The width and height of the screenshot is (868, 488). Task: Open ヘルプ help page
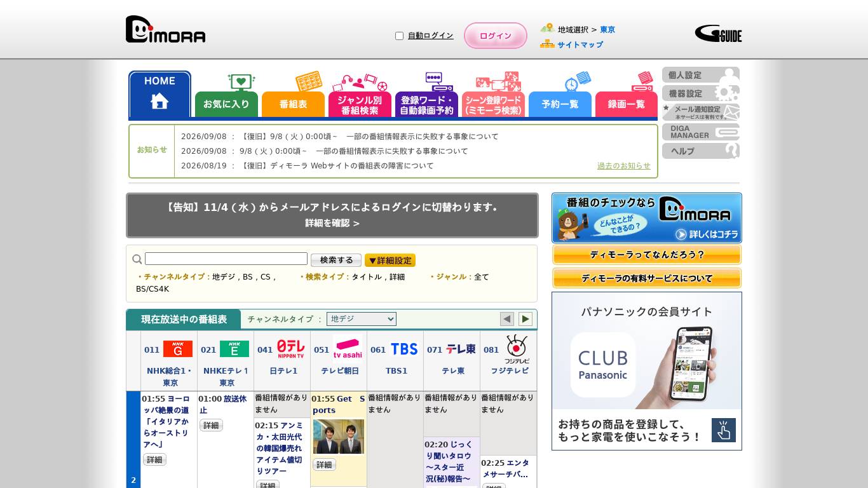[701, 151]
